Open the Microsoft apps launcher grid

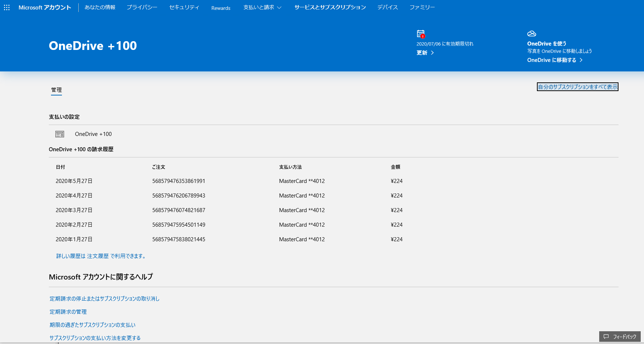tap(7, 7)
